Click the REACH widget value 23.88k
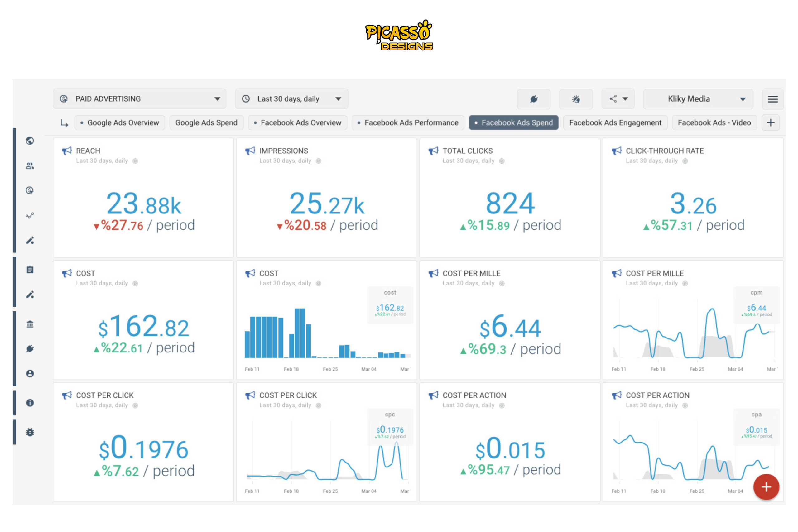The height and width of the screenshot is (532, 798). (143, 204)
